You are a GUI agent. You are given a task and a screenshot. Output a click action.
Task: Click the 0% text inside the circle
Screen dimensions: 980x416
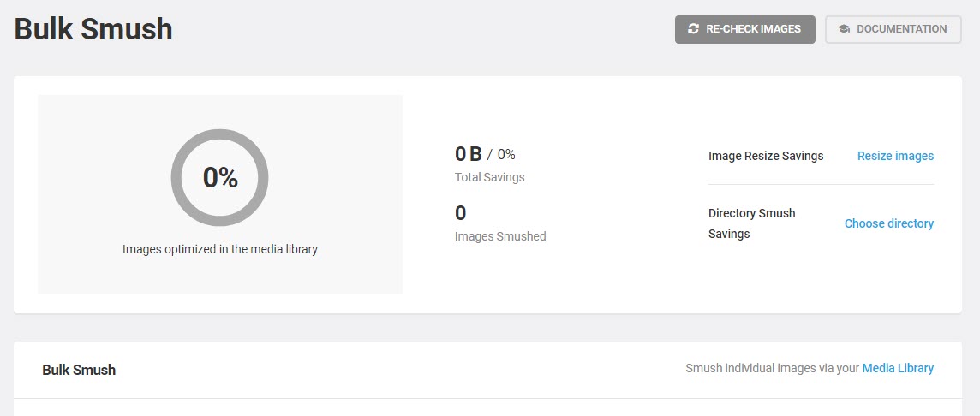(x=220, y=178)
